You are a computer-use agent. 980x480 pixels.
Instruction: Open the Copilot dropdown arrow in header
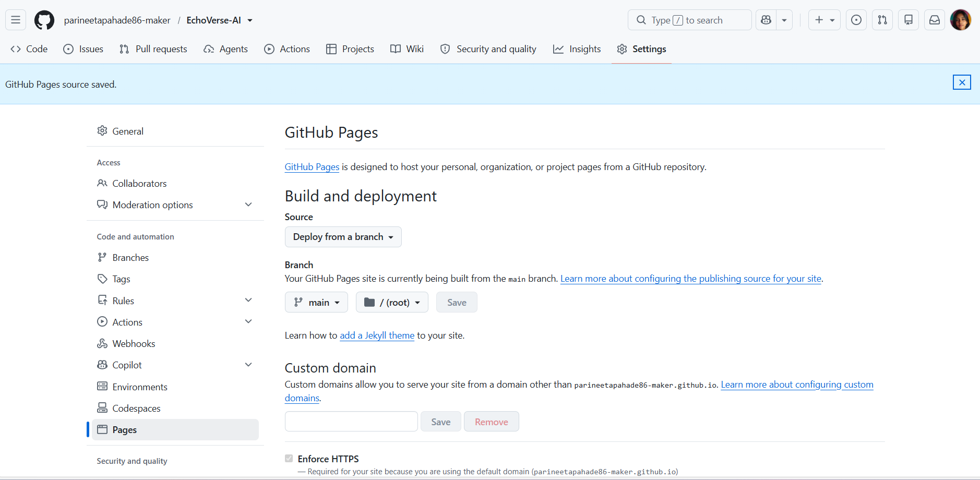coord(784,20)
